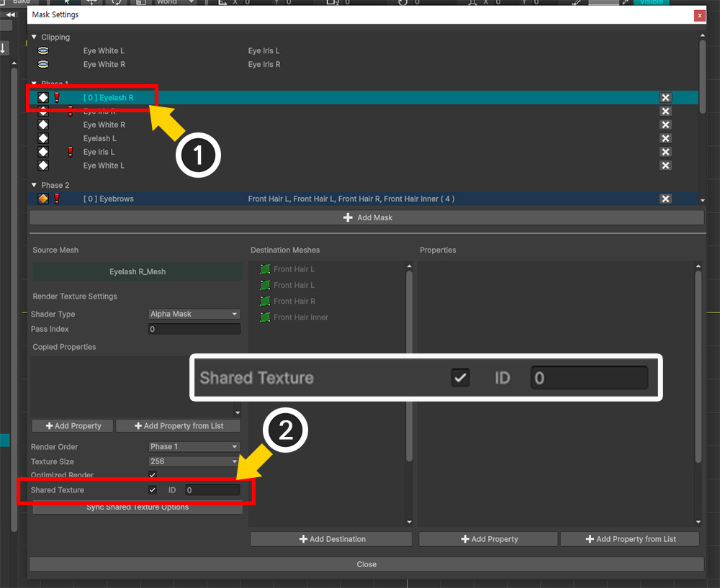Image resolution: width=720 pixels, height=588 pixels.
Task: Click the Eye Iris R text in Clipping
Action: tap(264, 64)
